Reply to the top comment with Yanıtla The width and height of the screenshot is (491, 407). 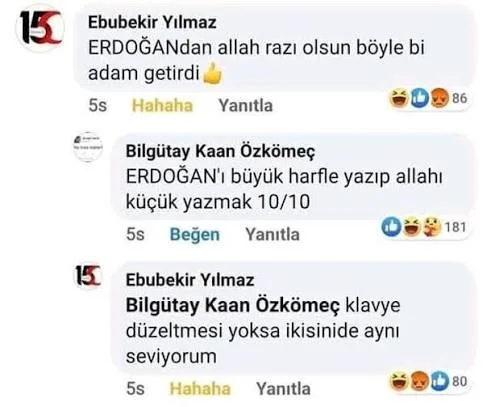point(245,106)
